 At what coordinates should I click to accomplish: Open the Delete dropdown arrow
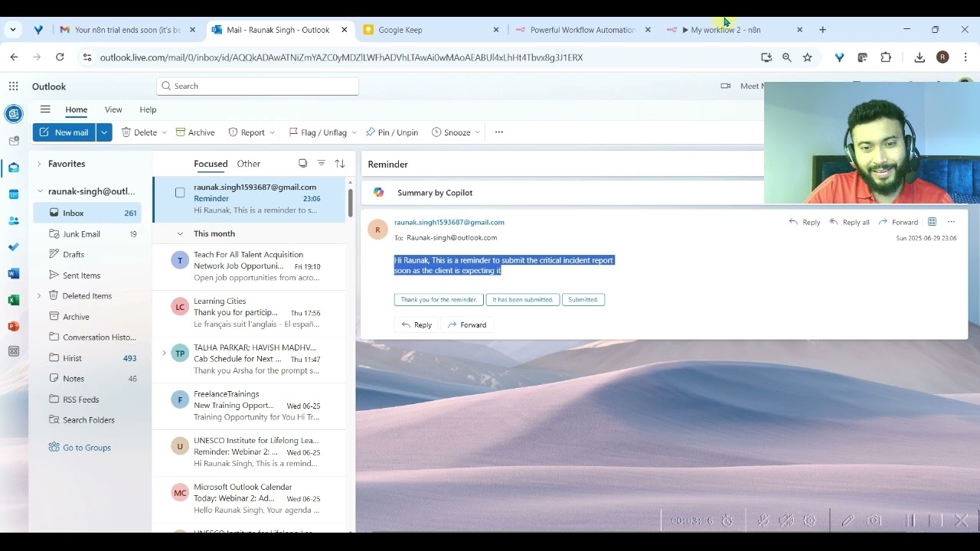(x=164, y=132)
